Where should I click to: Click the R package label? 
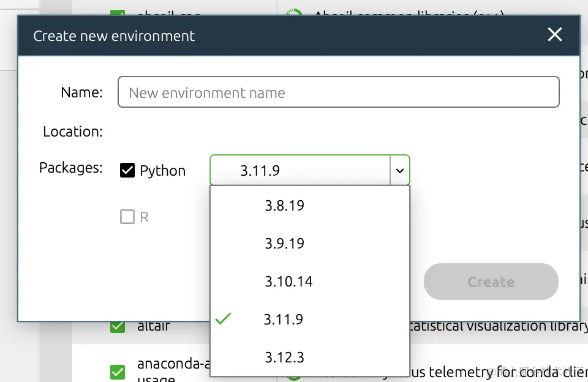coord(144,217)
